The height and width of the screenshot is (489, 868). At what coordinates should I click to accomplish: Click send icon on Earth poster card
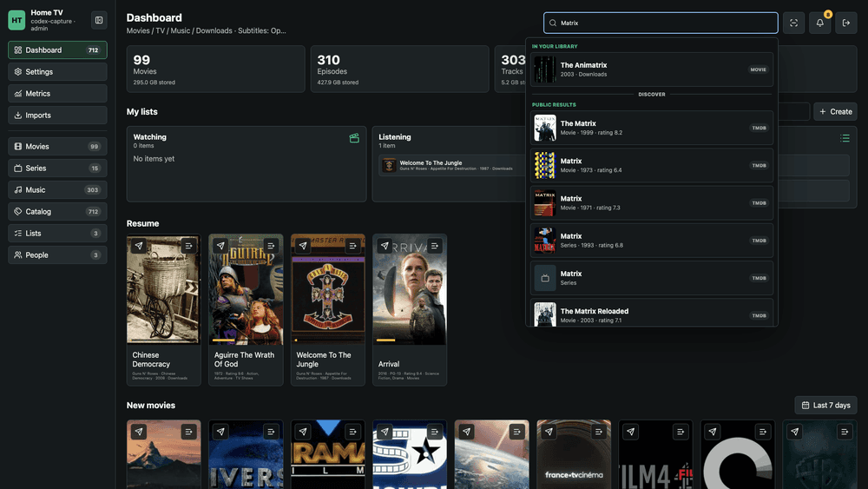467,432
